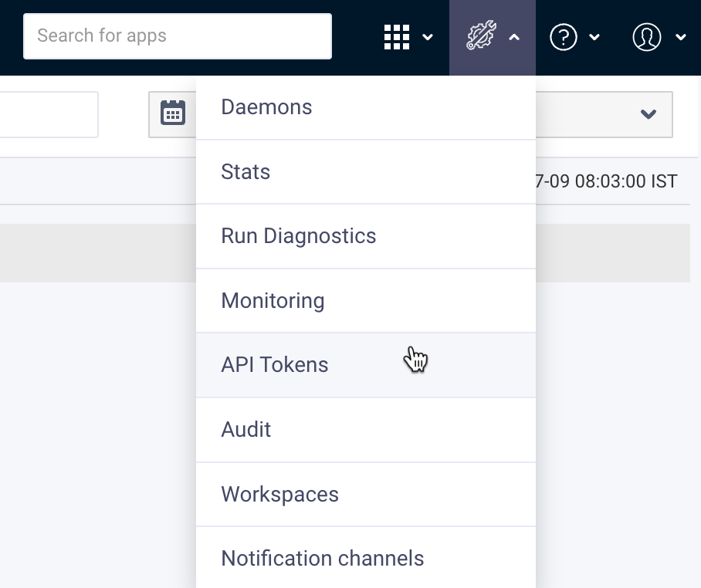Click the Search for apps input field
This screenshot has height=588, width=701.
(178, 35)
